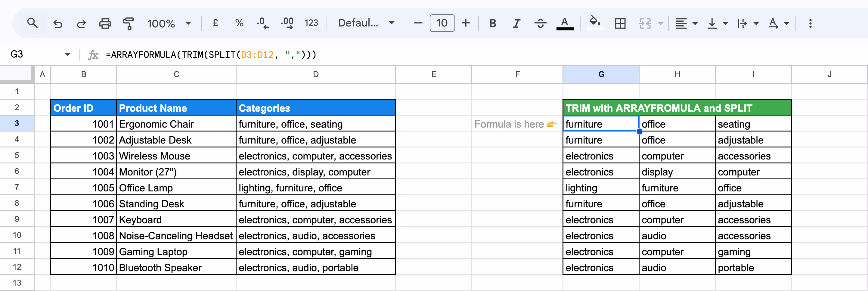Expand the merge cells dropdown arrow

(660, 23)
